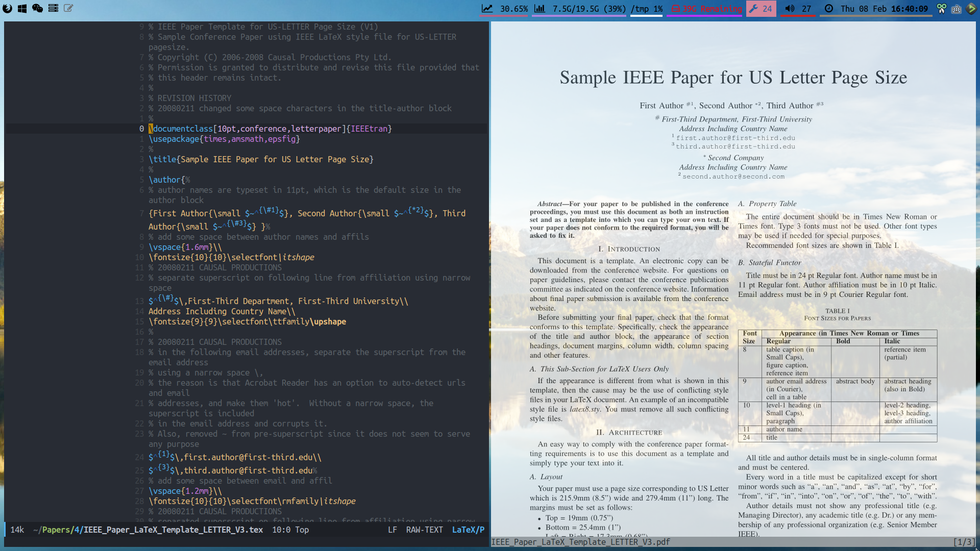The height and width of the screenshot is (551, 980).
Task: Click the IEEE_Paper_LaTeX_Template_LETTER_V3.tex filename in modeline
Action: (x=173, y=530)
